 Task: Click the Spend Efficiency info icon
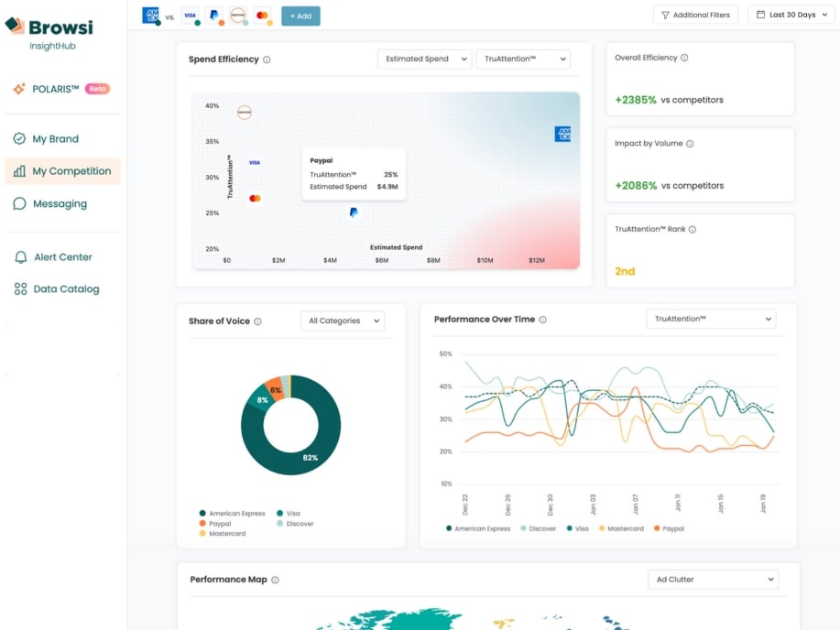point(267,60)
